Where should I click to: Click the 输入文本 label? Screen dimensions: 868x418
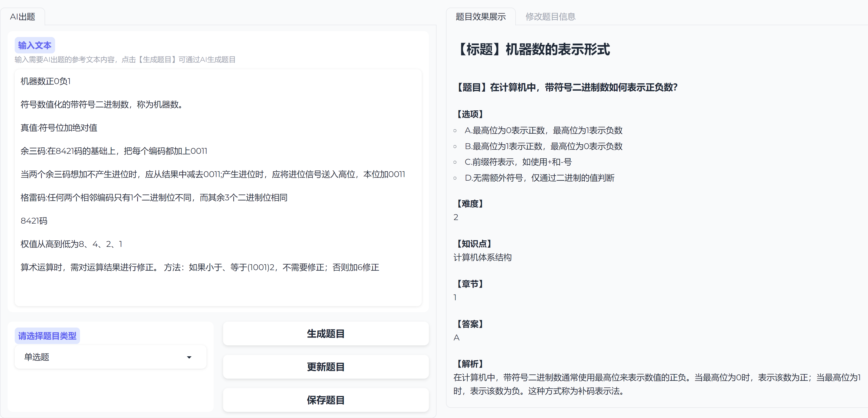35,45
